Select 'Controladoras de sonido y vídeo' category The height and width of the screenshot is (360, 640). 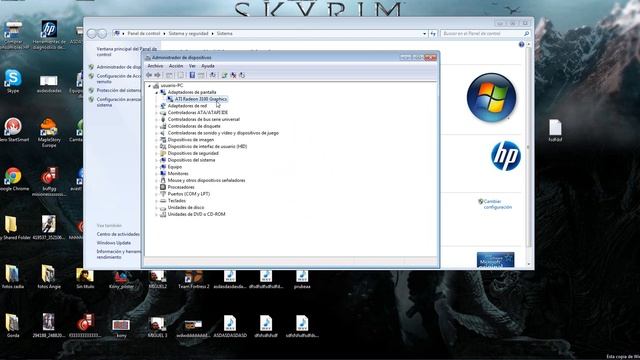coord(223,133)
